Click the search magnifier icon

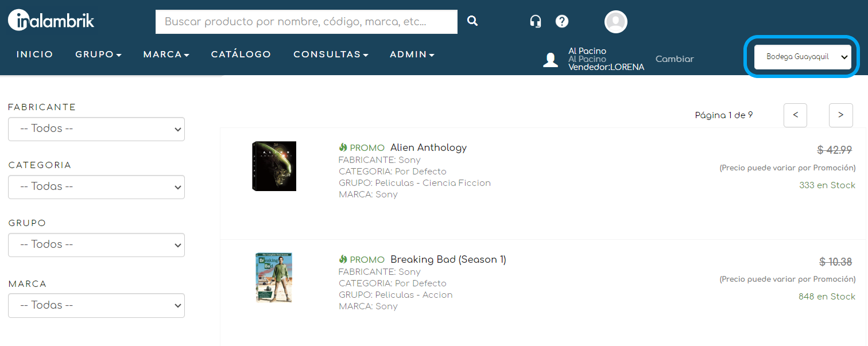pos(472,21)
